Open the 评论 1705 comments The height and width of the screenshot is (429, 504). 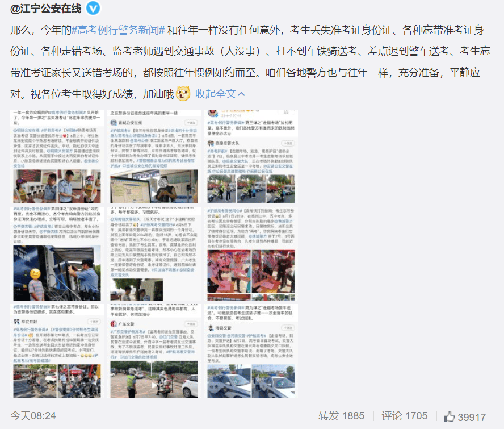point(404,416)
